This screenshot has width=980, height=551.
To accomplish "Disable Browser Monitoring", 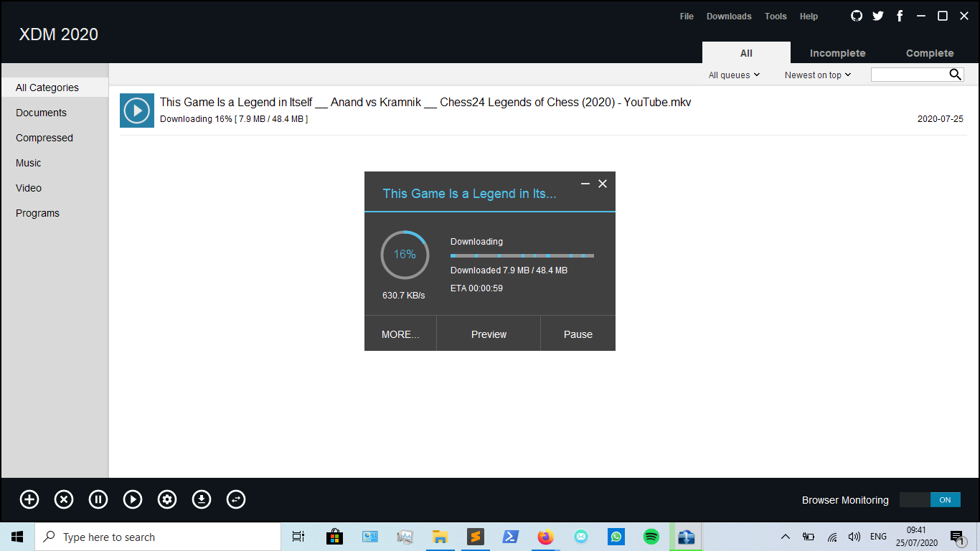I will pyautogui.click(x=930, y=499).
